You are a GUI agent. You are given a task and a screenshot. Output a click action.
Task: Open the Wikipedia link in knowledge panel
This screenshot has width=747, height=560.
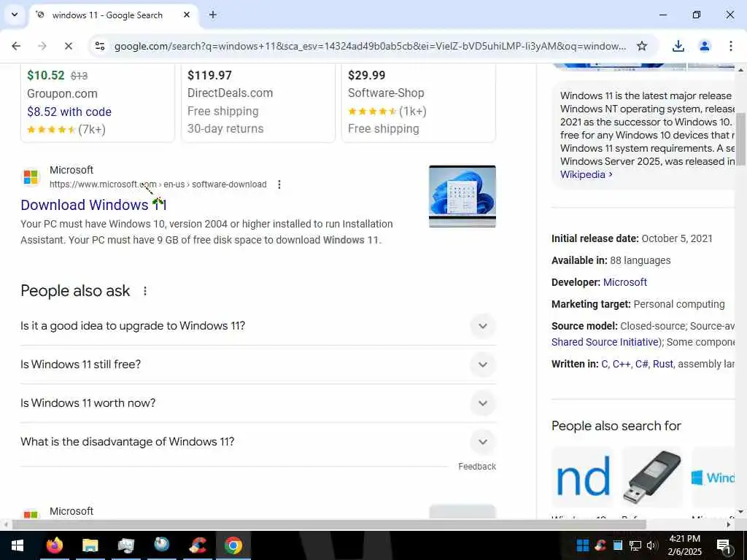click(x=586, y=174)
